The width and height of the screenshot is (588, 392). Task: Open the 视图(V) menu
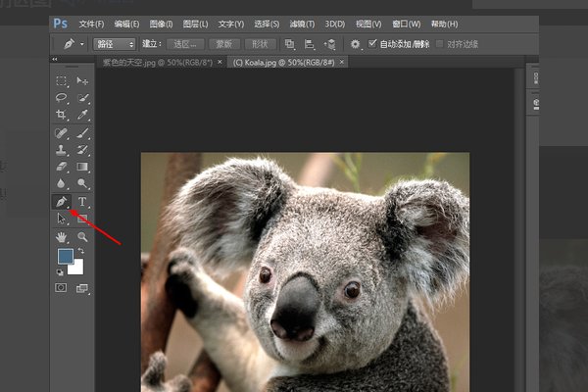(x=368, y=24)
